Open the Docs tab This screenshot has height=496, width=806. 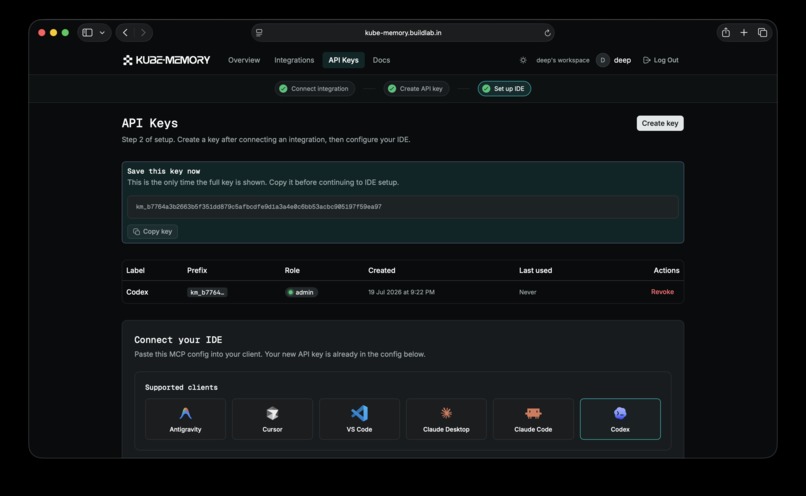coord(381,60)
